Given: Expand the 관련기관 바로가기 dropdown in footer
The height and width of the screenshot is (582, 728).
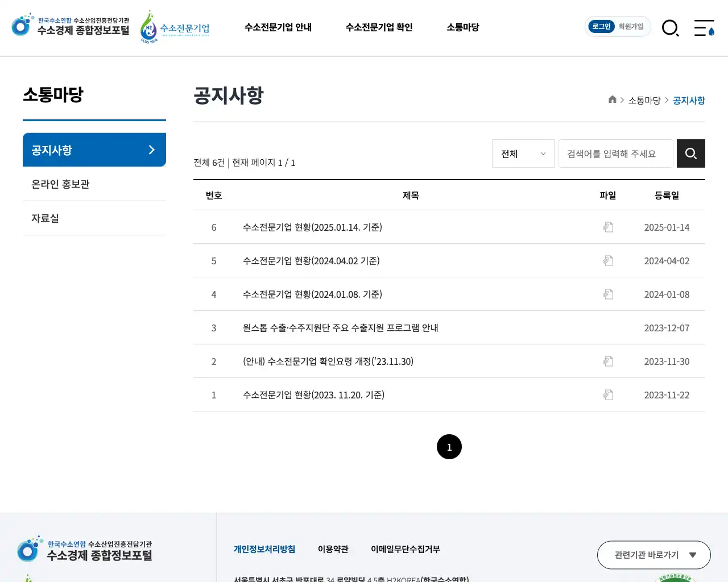Looking at the screenshot, I should coord(653,555).
